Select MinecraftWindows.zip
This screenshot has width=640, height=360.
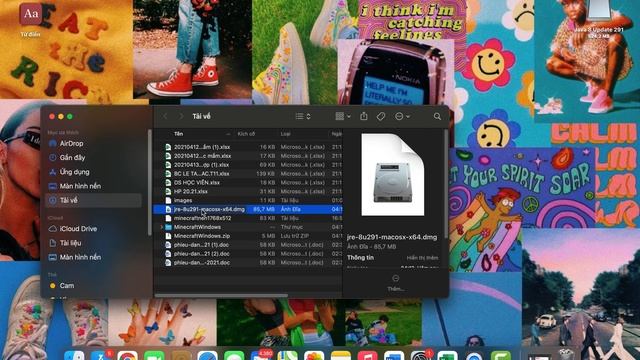click(x=202, y=236)
